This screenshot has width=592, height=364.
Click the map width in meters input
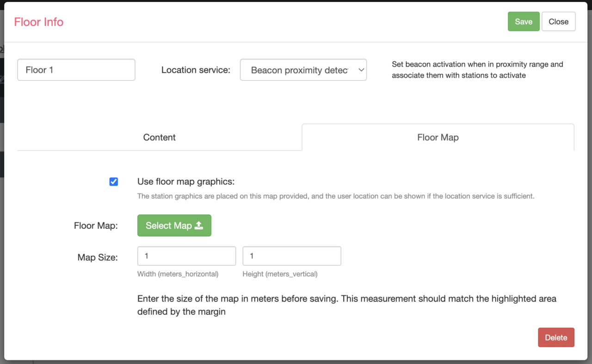(186, 255)
